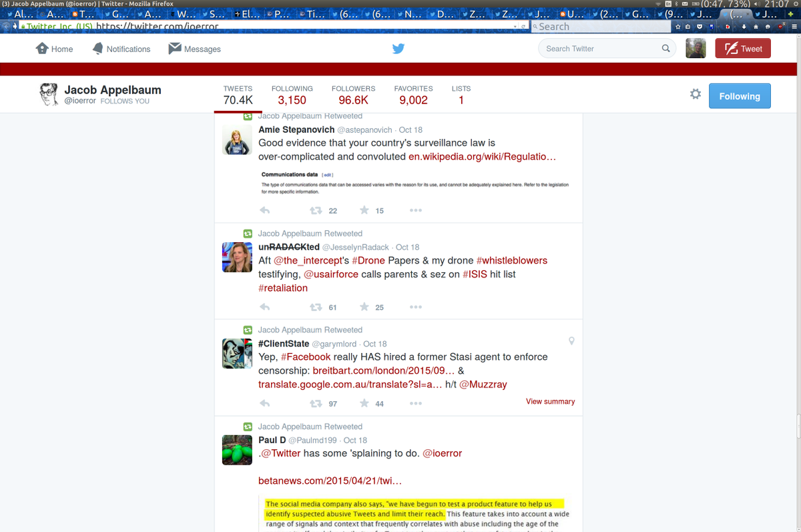Click the #retaliation hashtag
Screen dimensions: 801x532
tap(283, 288)
